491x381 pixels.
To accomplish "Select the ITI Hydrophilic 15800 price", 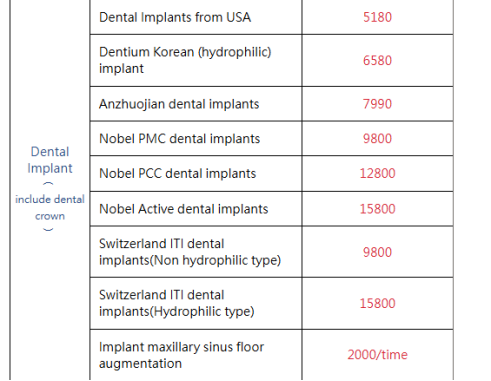I will (377, 303).
